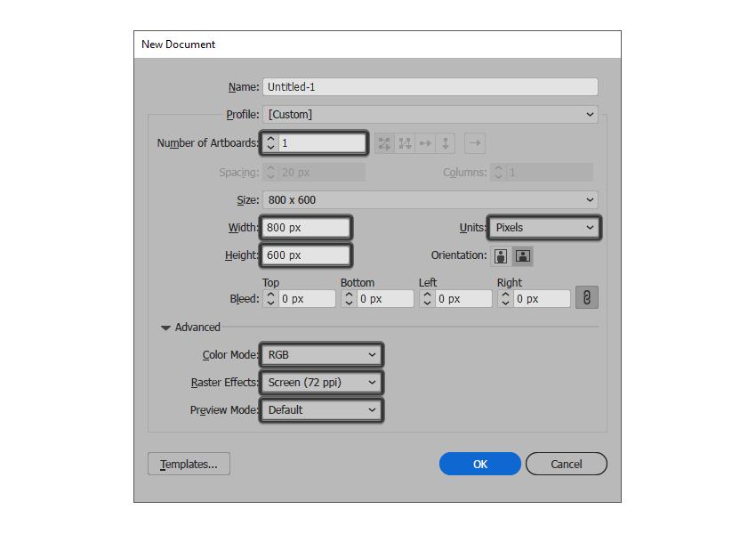Confirm document creation with OK
The width and height of the screenshot is (756, 534).
pyautogui.click(x=479, y=464)
